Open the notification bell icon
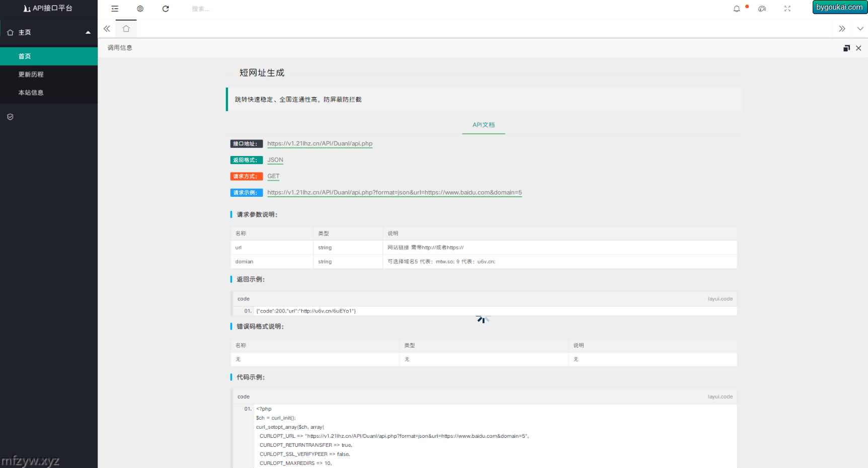 (x=737, y=9)
